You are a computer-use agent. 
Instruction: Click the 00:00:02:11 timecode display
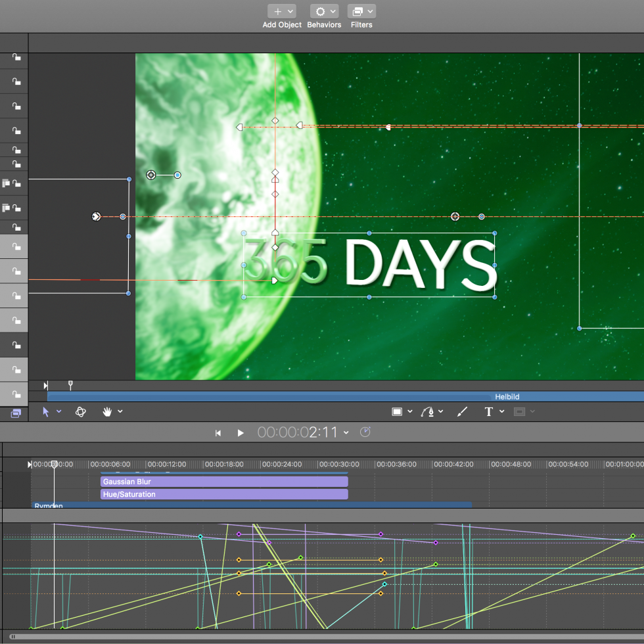point(297,432)
